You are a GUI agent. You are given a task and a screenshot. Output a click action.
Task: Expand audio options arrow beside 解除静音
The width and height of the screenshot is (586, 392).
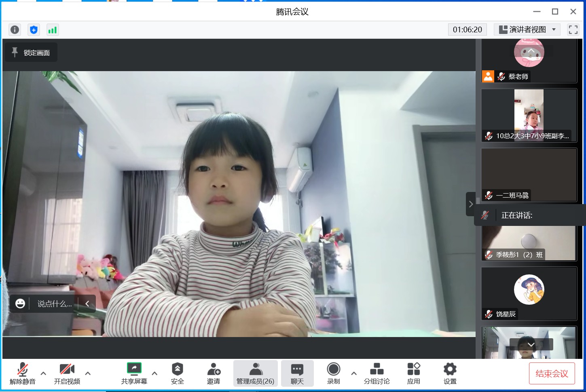43,373
